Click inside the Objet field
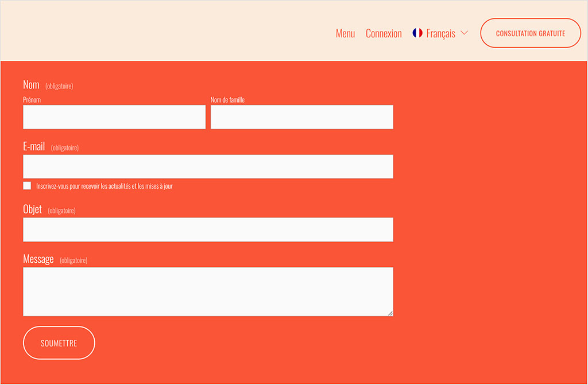The width and height of the screenshot is (588, 385). 208,230
